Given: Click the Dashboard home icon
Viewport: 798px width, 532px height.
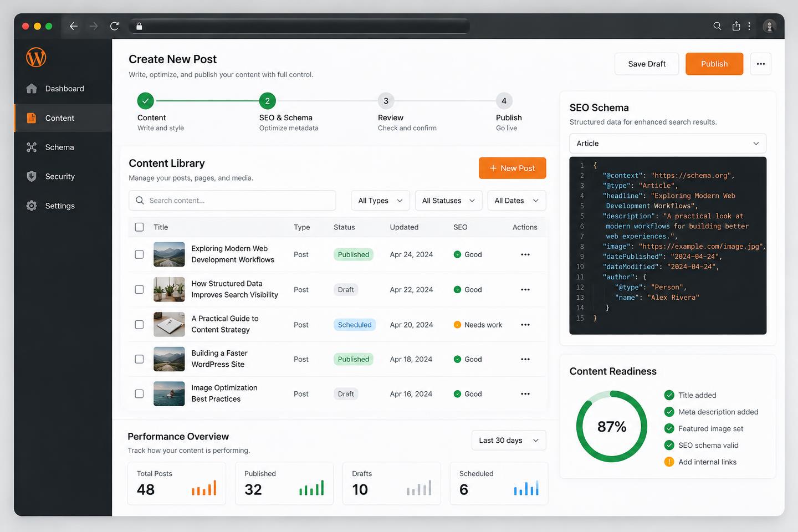Looking at the screenshot, I should coord(32,89).
